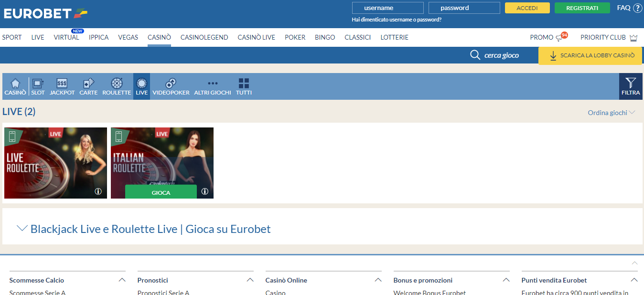The width and height of the screenshot is (644, 295).
Task: Open the Poker menu item
Action: pos(295,37)
